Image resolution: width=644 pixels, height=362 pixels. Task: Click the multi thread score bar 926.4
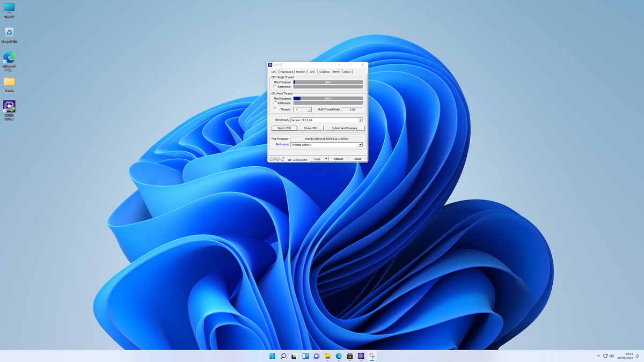(x=328, y=99)
